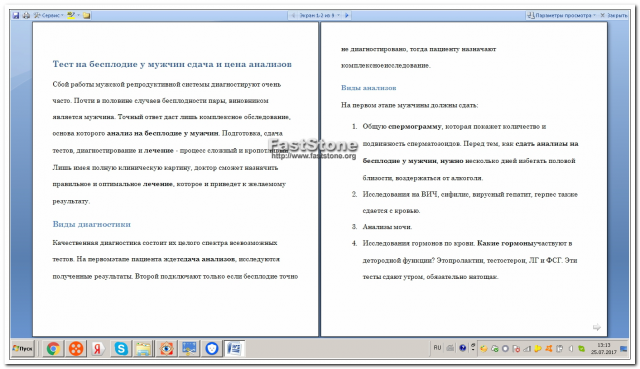The height and width of the screenshot is (369, 640).
Task: Click bold text Какие гормоны in item 4
Action: click(x=505, y=243)
